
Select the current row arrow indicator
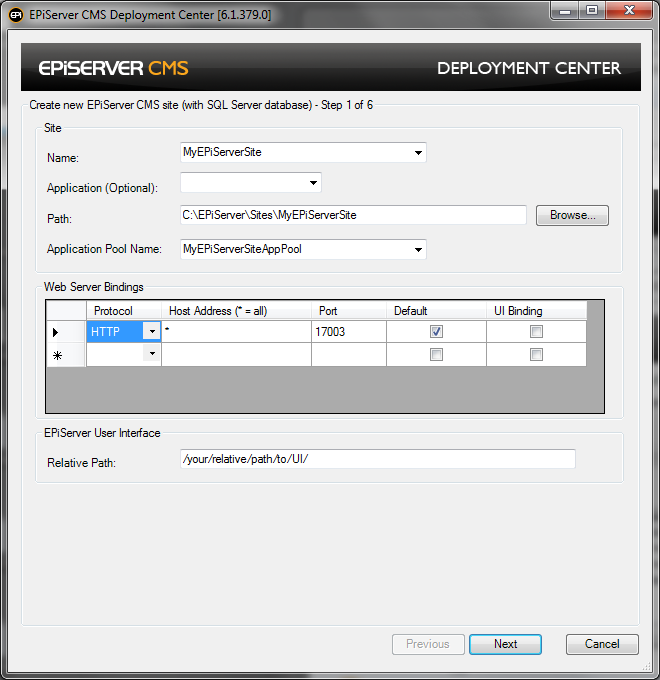(x=55, y=332)
